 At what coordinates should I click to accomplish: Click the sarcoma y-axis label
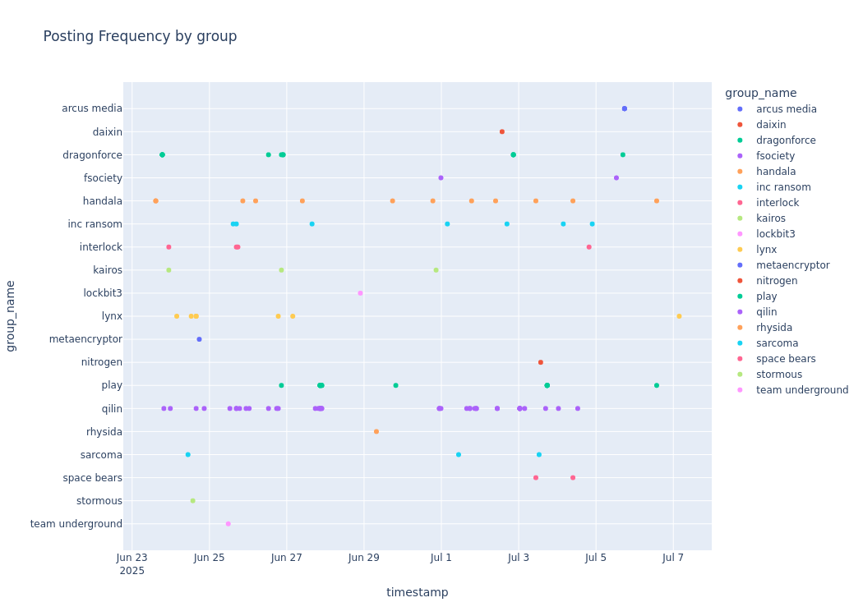[x=101, y=455]
